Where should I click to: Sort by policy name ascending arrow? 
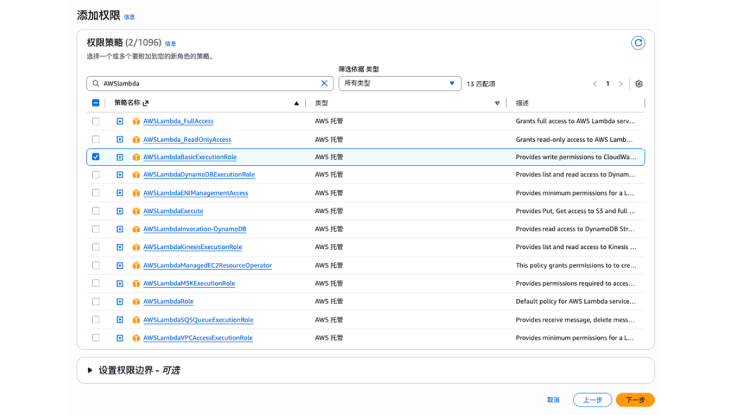pyautogui.click(x=296, y=103)
